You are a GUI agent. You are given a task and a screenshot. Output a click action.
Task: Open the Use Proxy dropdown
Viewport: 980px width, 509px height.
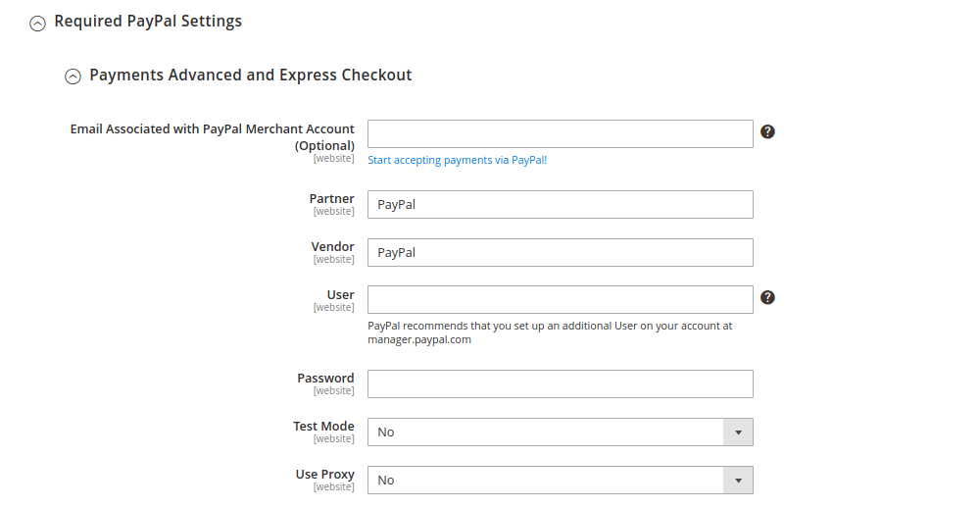(x=560, y=481)
